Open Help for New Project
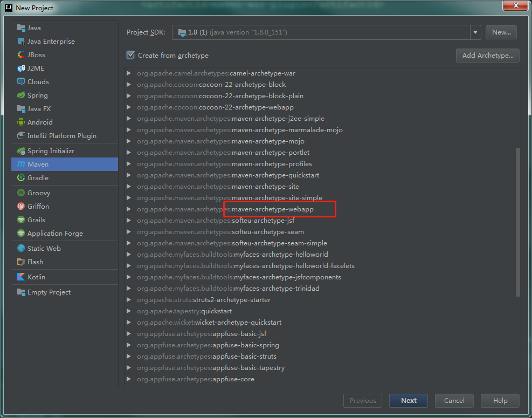 coord(500,401)
